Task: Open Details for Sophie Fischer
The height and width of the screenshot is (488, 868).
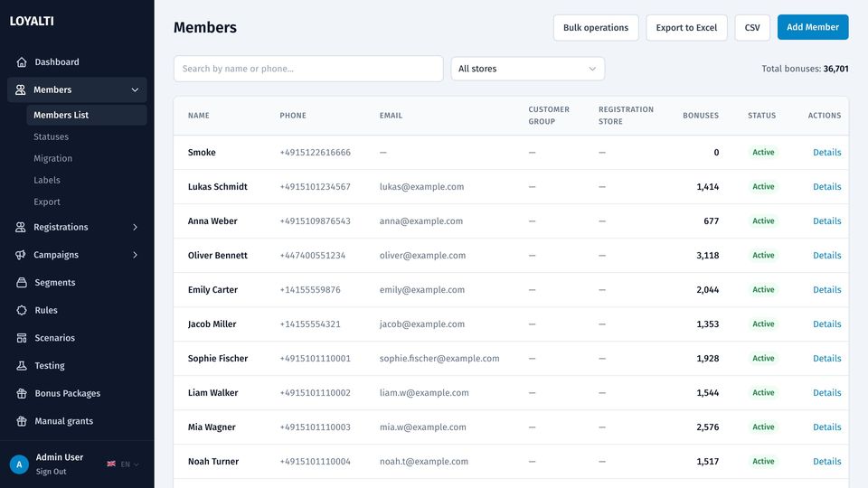Action: pos(827,358)
